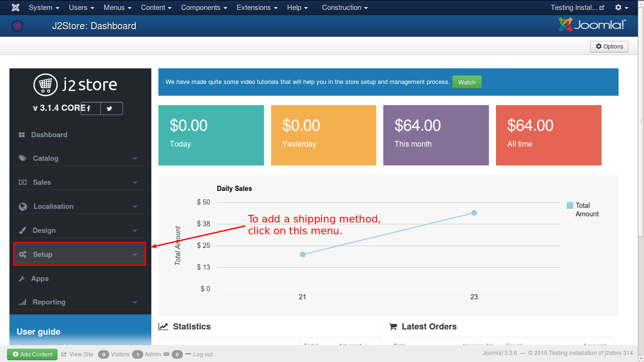Click the Twitter bird icon button
Image resolution: width=644 pixels, height=362 pixels.
pyautogui.click(x=109, y=108)
